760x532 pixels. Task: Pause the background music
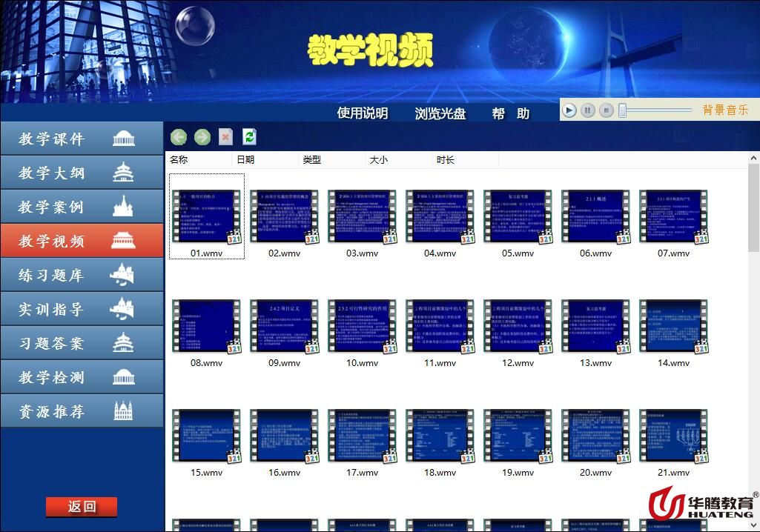pyautogui.click(x=587, y=110)
